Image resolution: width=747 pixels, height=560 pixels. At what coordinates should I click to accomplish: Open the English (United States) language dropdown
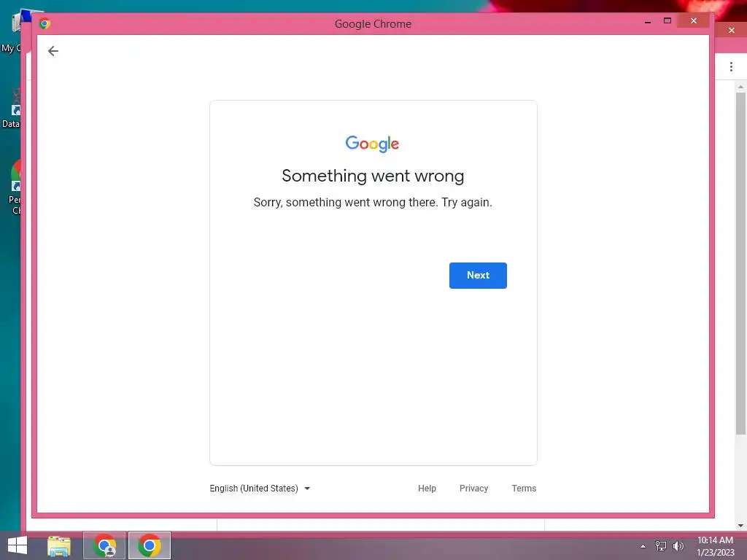click(x=260, y=488)
